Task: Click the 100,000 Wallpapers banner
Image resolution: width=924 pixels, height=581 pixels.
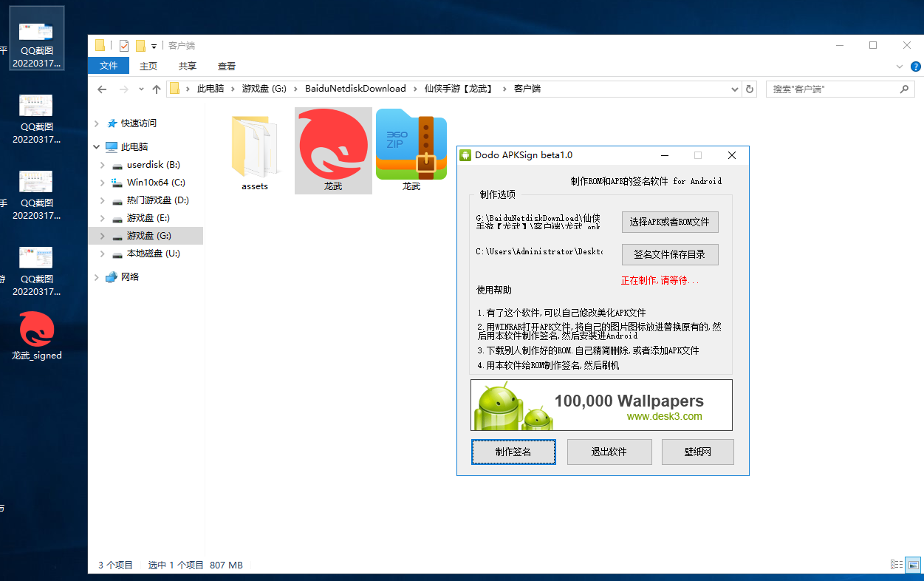Action: pos(601,405)
